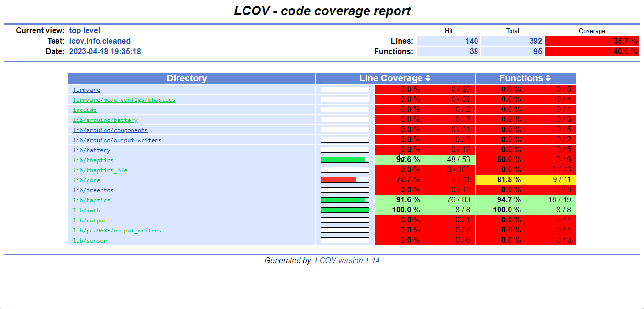
Task: Open the lib/haptics directory report
Action: (x=91, y=200)
